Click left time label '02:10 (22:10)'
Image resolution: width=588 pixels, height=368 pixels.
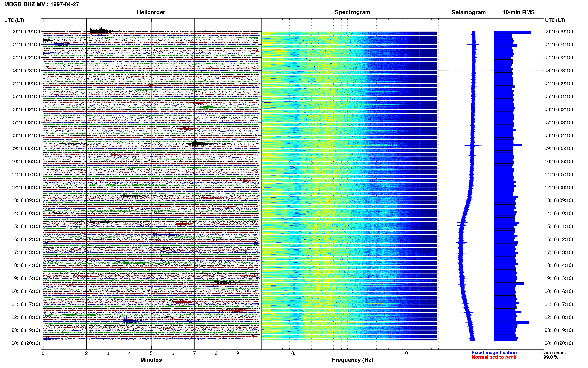pos(26,57)
